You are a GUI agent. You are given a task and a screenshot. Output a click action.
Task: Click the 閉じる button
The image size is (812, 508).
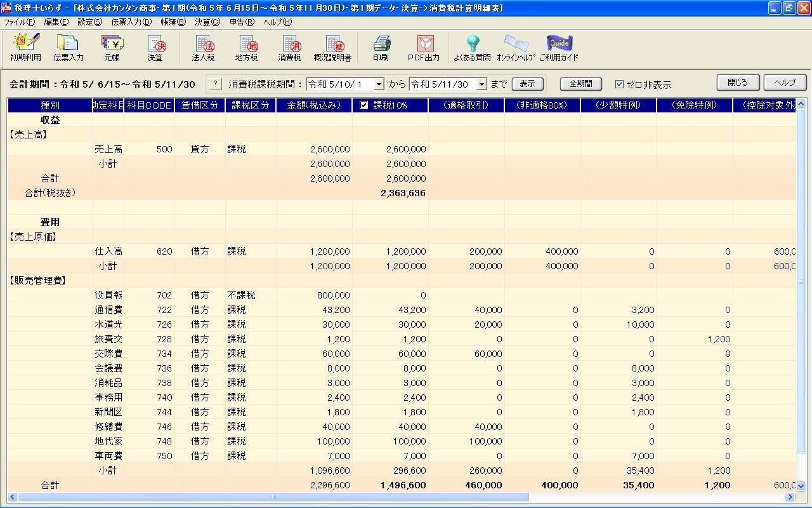coord(738,83)
